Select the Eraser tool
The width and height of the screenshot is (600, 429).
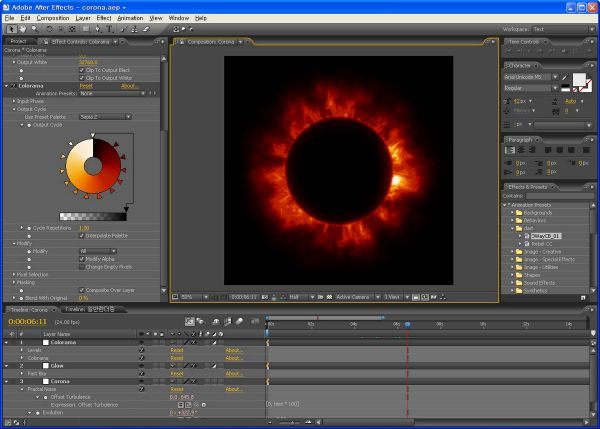click(x=146, y=29)
